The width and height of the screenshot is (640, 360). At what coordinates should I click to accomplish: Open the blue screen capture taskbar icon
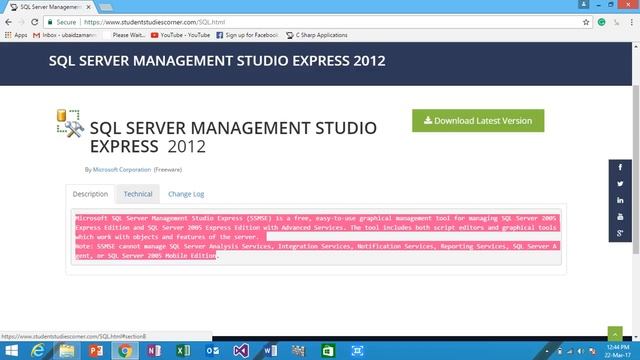[x=357, y=351]
